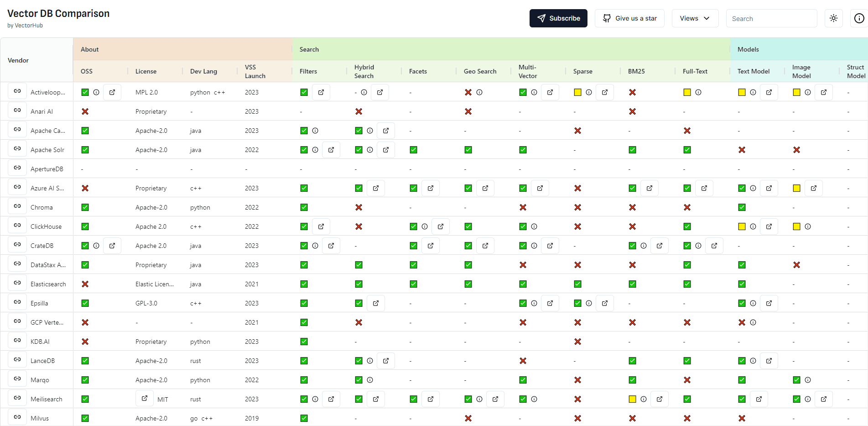This screenshot has width=868, height=426.
Task: Open external link in Meilisearch Geo Search cell
Action: 495,399
